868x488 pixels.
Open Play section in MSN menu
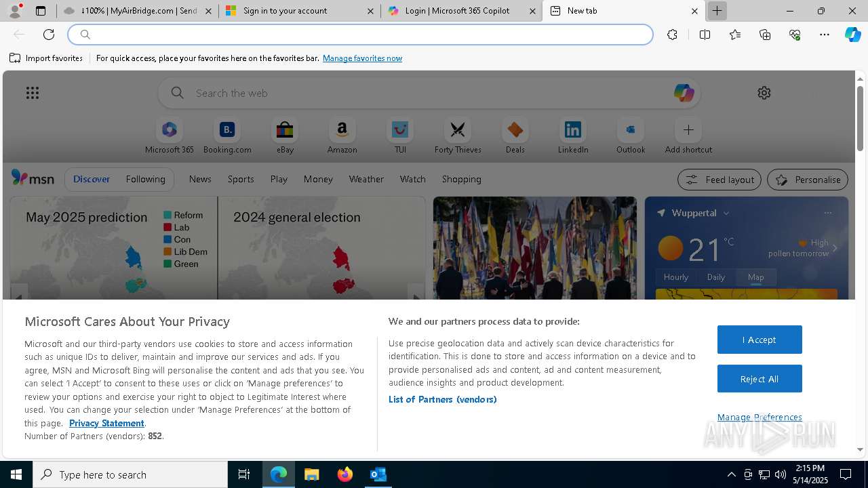click(x=279, y=179)
